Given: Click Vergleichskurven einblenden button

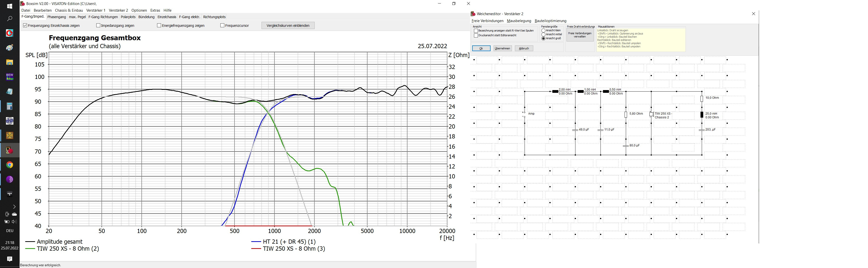Looking at the screenshot, I should 288,25.
